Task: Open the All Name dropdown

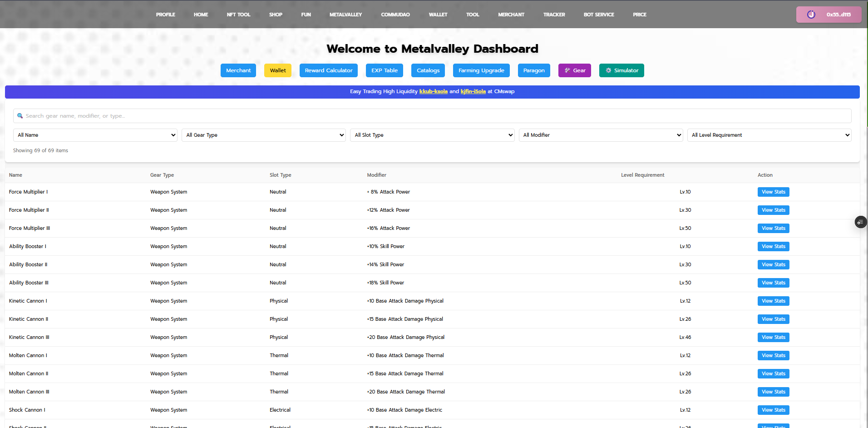Action: pyautogui.click(x=94, y=135)
